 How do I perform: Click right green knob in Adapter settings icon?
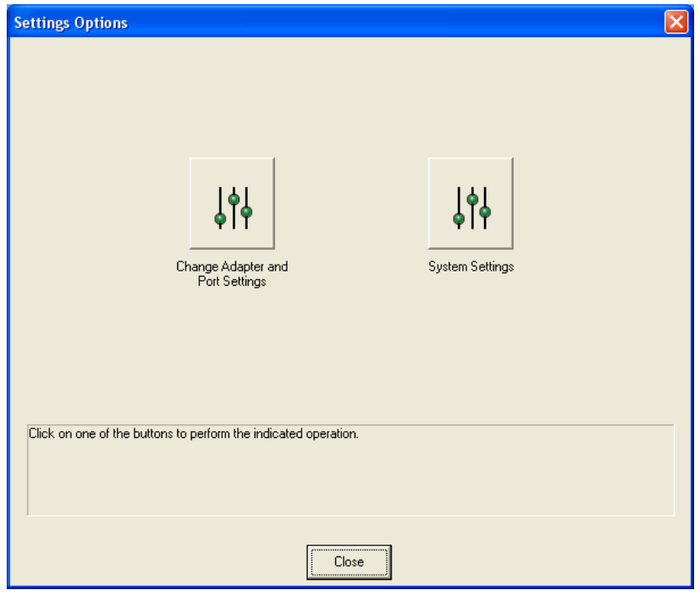246,212
